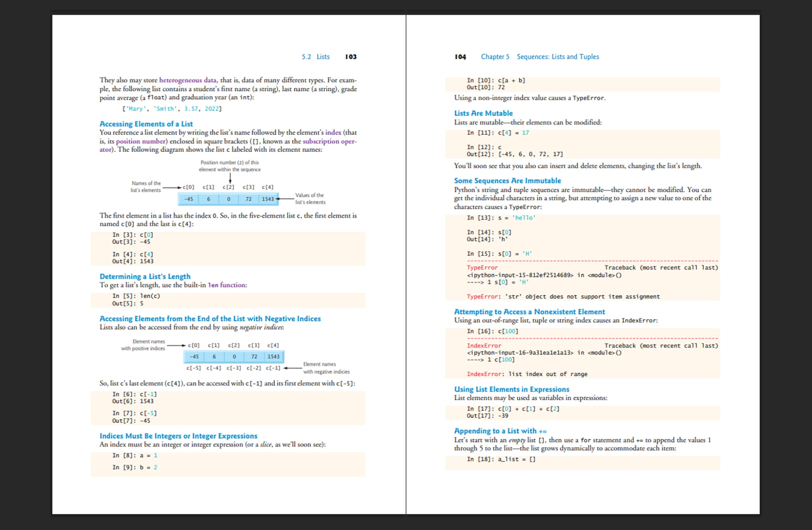The height and width of the screenshot is (530, 812).
Task: Click 'Sequences: Lists and Tuples' header text
Action: coord(558,57)
